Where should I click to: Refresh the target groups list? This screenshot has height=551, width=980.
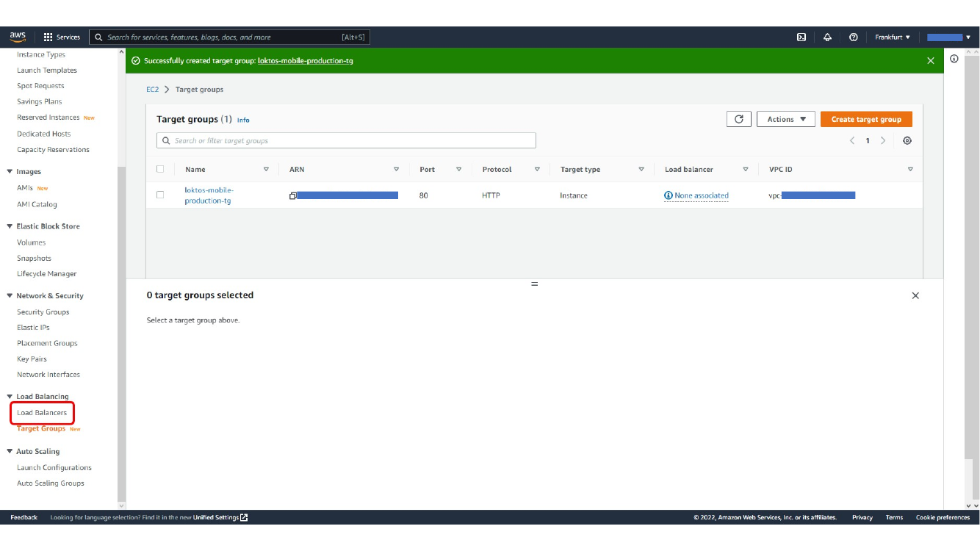pos(738,119)
